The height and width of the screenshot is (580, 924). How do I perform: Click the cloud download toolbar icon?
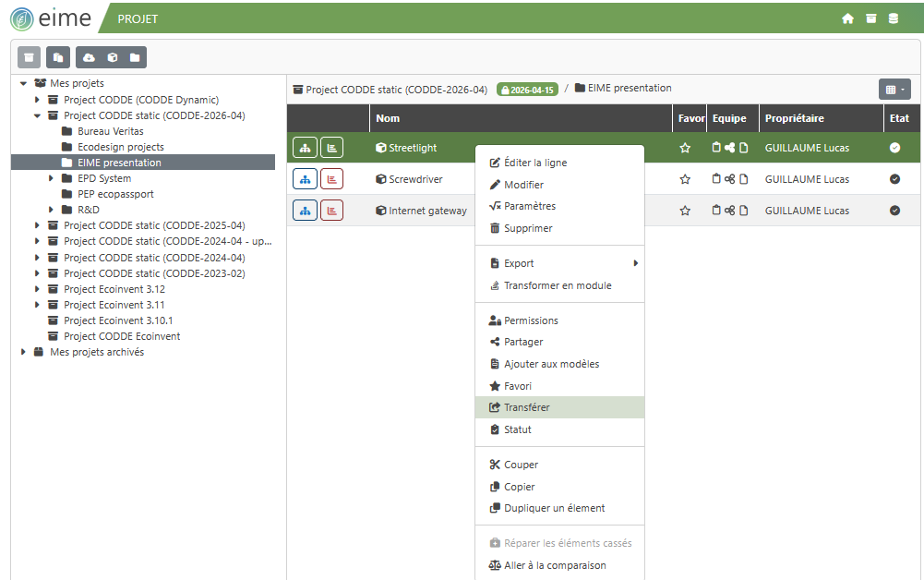(x=89, y=57)
